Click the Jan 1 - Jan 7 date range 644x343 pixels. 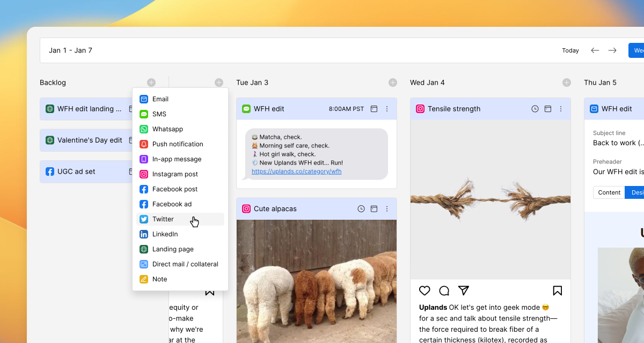coord(70,50)
